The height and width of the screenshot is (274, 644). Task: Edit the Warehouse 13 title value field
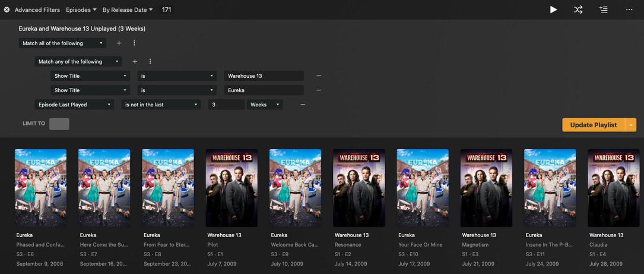coord(264,76)
